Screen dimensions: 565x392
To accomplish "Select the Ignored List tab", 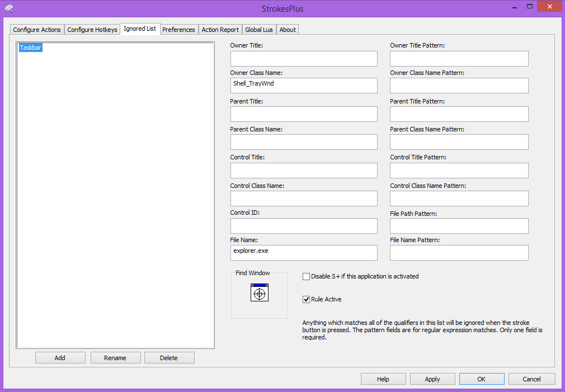I will click(140, 29).
